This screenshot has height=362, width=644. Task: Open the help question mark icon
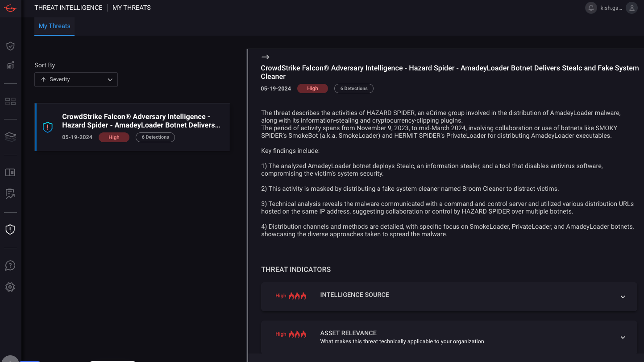[x=10, y=266]
